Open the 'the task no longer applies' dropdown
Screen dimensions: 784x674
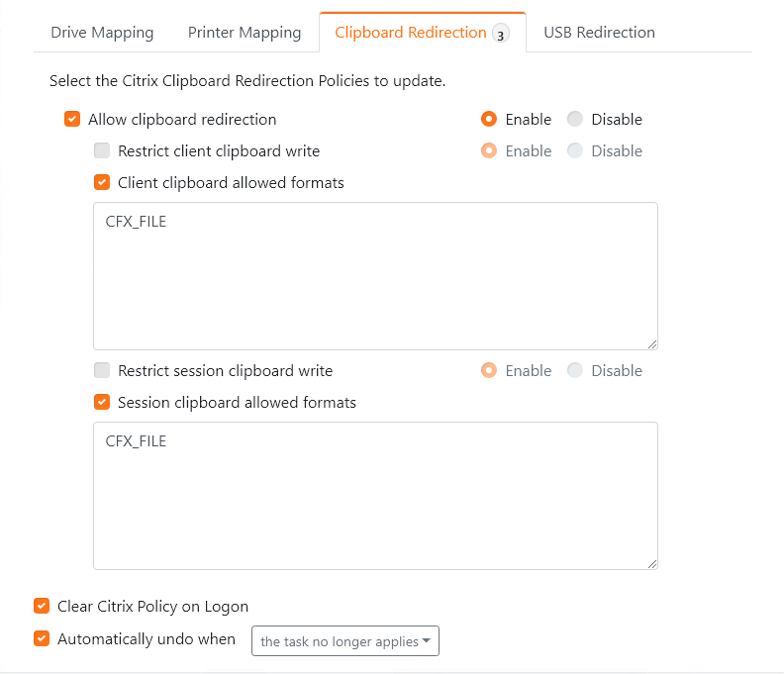(345, 641)
